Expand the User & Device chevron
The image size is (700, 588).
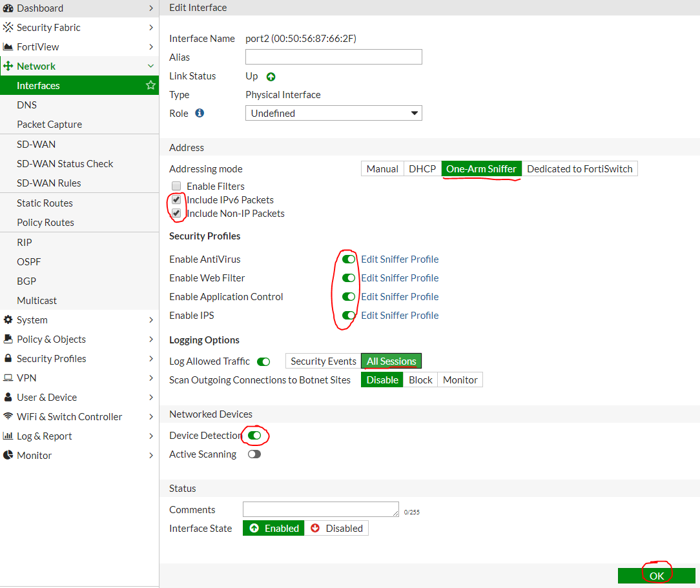[151, 397]
